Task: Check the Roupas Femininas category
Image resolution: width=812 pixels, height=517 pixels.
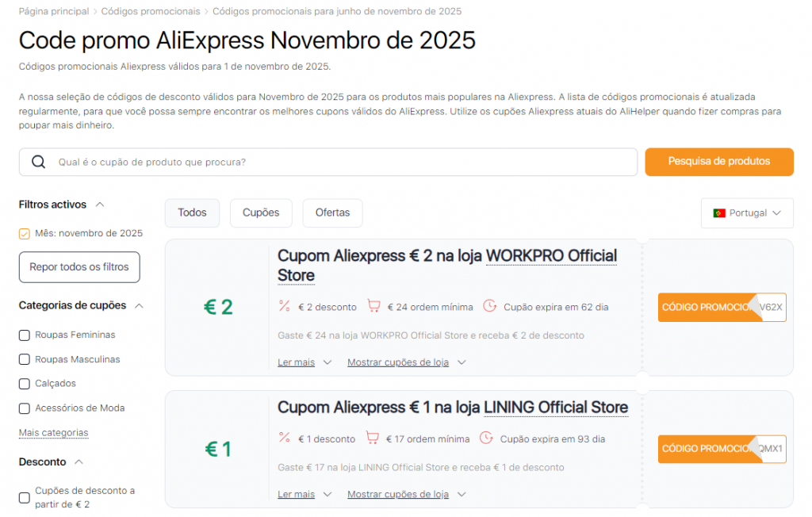Action: [x=25, y=335]
